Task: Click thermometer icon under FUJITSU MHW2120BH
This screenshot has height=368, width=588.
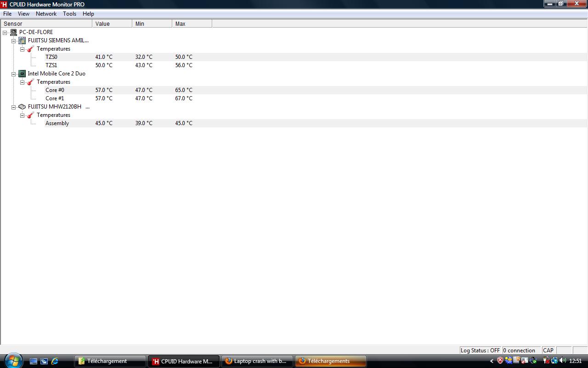Action: [x=30, y=115]
